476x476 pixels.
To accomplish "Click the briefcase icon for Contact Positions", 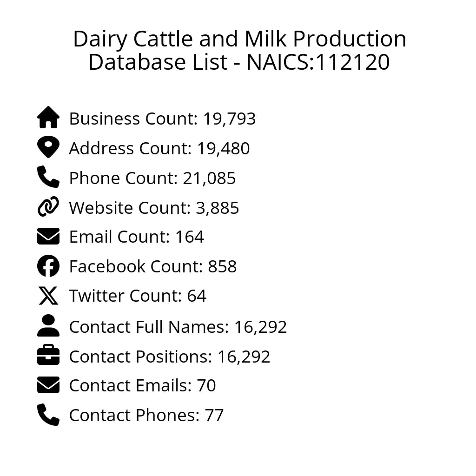I will coord(48,356).
